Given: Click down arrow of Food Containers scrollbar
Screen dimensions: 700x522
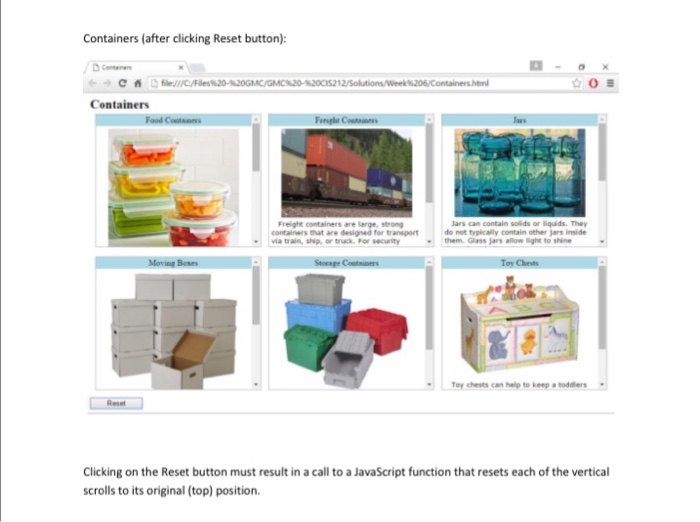Looking at the screenshot, I should click(x=256, y=242).
